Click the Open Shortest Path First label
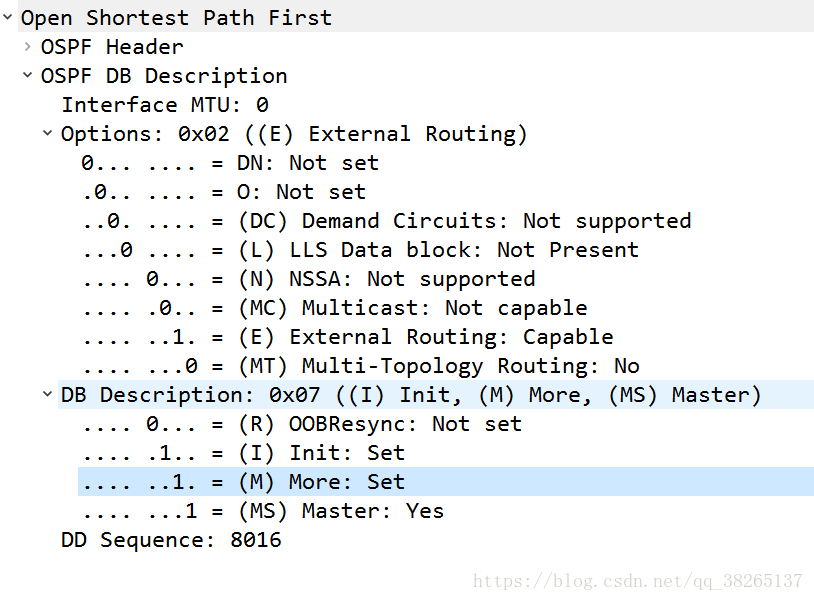 click(x=176, y=17)
